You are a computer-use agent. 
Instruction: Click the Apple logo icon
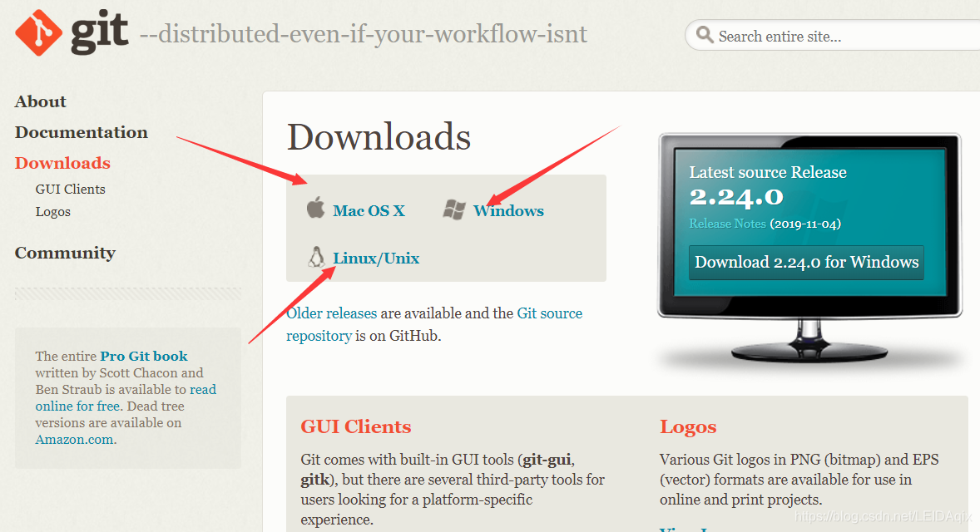tap(315, 207)
